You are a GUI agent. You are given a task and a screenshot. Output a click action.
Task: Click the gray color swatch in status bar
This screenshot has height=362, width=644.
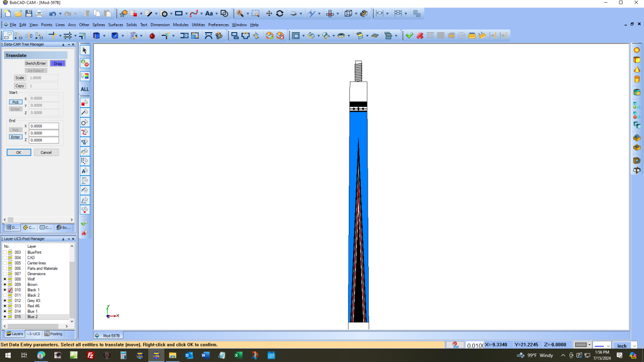pos(581,345)
